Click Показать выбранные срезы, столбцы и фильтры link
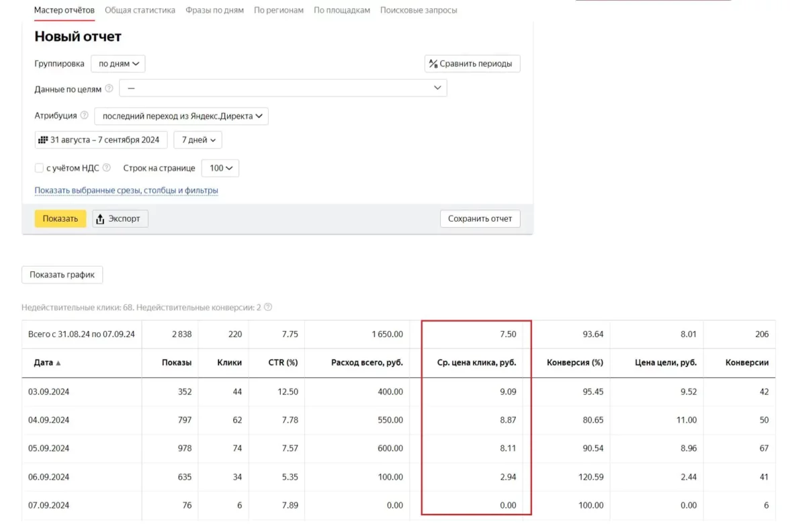Screen dimensions: 790x532 pos(126,190)
